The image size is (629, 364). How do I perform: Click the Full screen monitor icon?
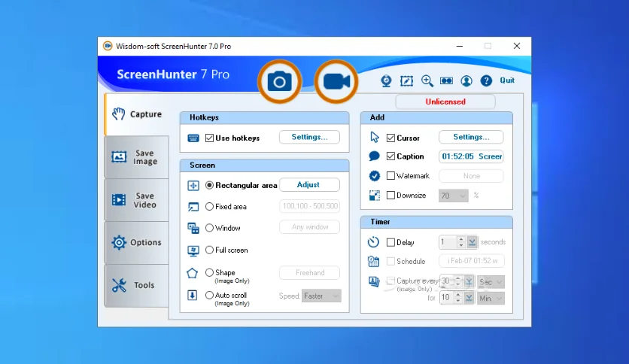click(193, 250)
